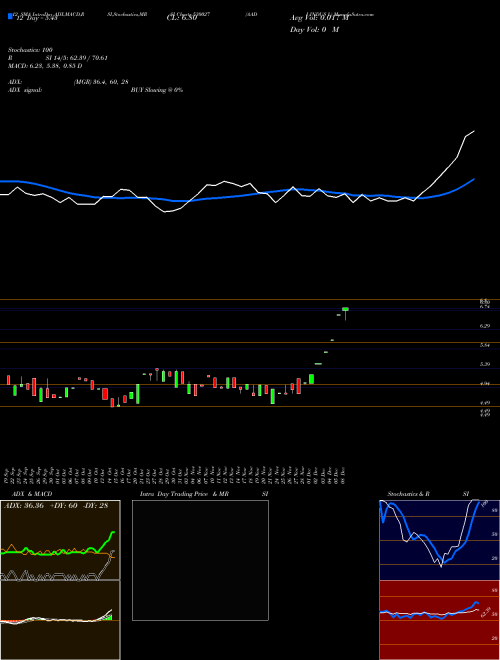Click the "CL: 6.80" closing price label
500x660 pixels.
[x=182, y=18]
